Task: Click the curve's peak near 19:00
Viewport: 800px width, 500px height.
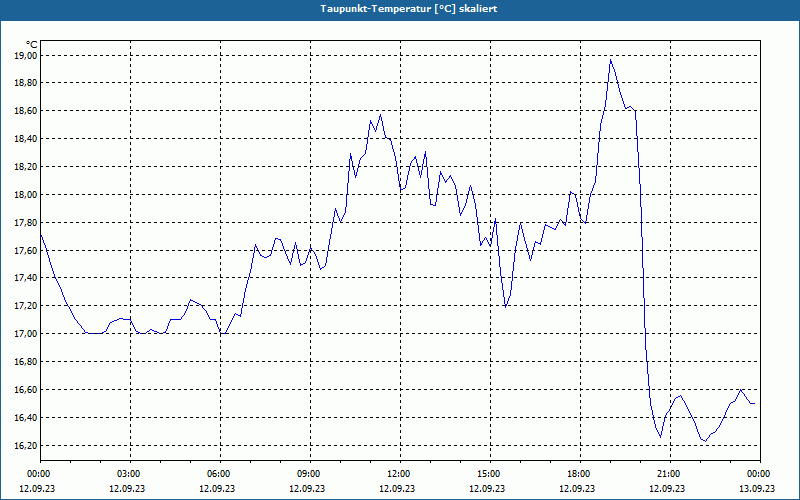Action: coord(610,60)
